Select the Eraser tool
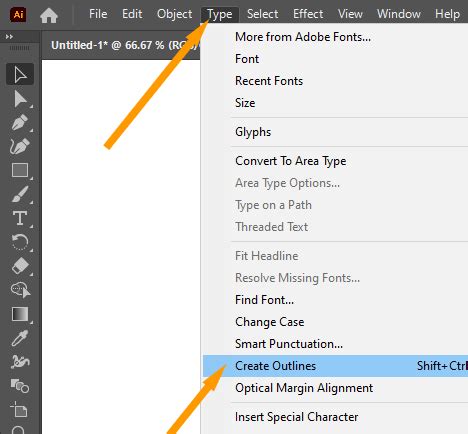 point(20,266)
